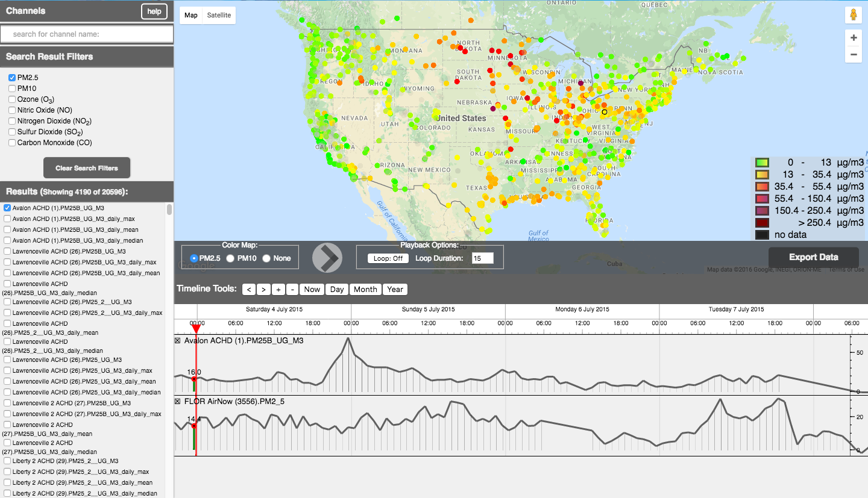Zoom in timeline with + button

(x=278, y=290)
